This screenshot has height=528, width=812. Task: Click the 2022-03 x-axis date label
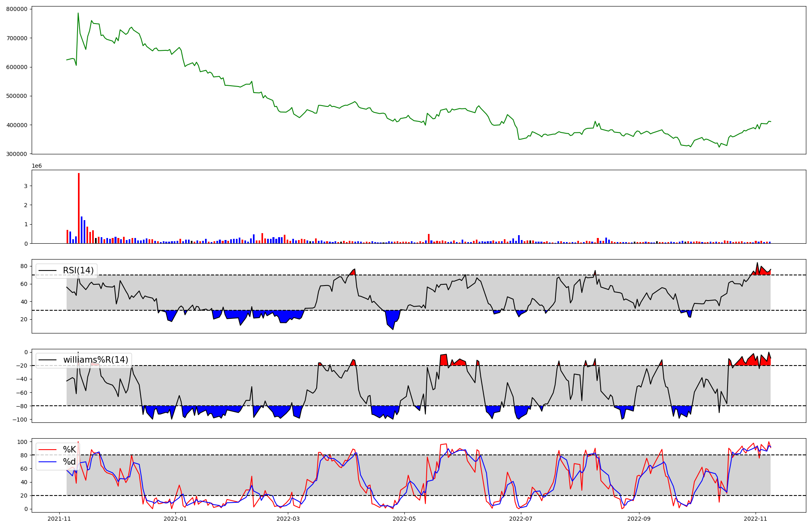click(288, 519)
